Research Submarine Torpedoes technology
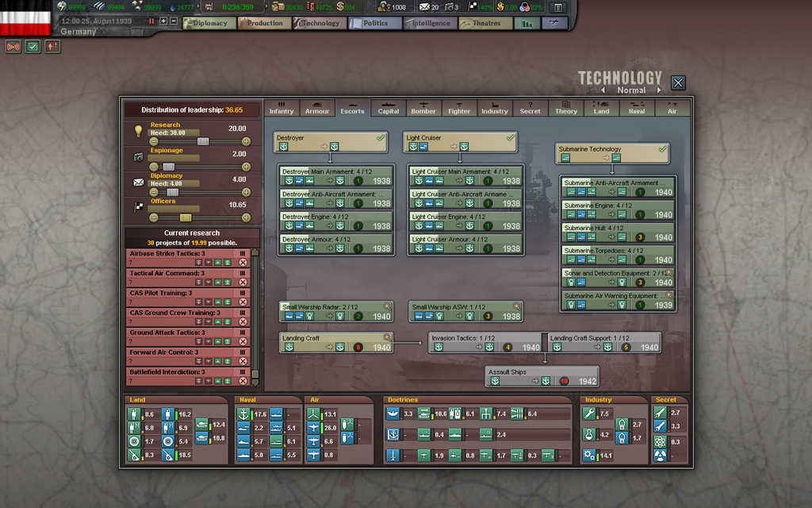This screenshot has width=812, height=508. [x=618, y=256]
